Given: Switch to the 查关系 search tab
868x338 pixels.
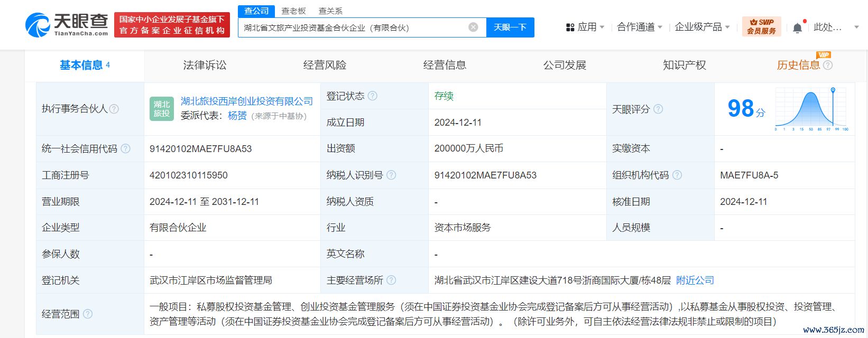Looking at the screenshot, I should click(x=330, y=11).
